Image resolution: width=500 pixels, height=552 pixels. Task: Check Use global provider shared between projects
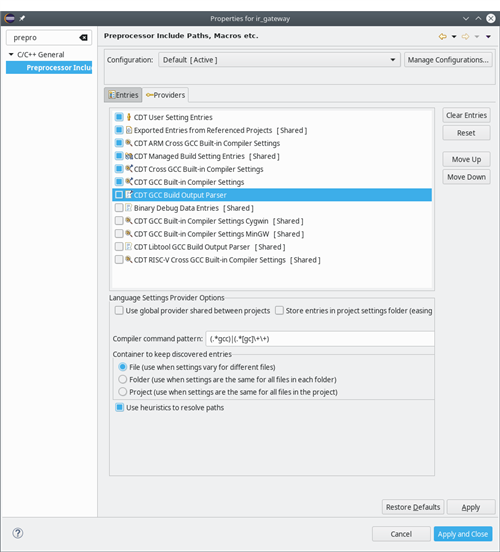click(119, 310)
